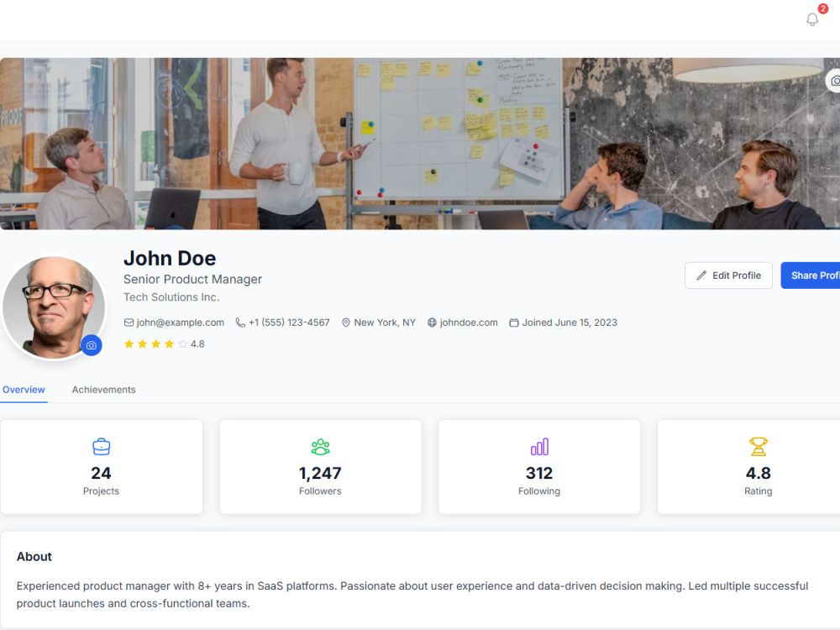The height and width of the screenshot is (630, 840).
Task: Click the empty fifth rating star
Action: click(182, 344)
